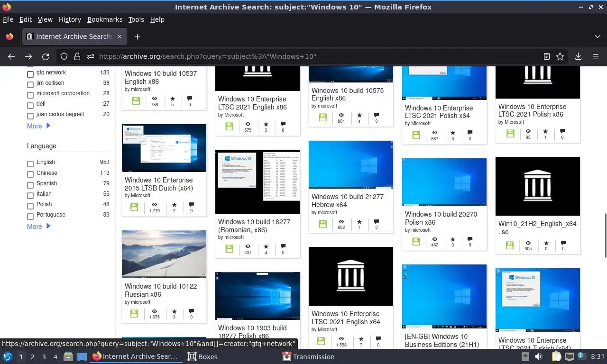607x364 pixels.
Task: Open the tracking protection shield icon
Action: [64, 56]
